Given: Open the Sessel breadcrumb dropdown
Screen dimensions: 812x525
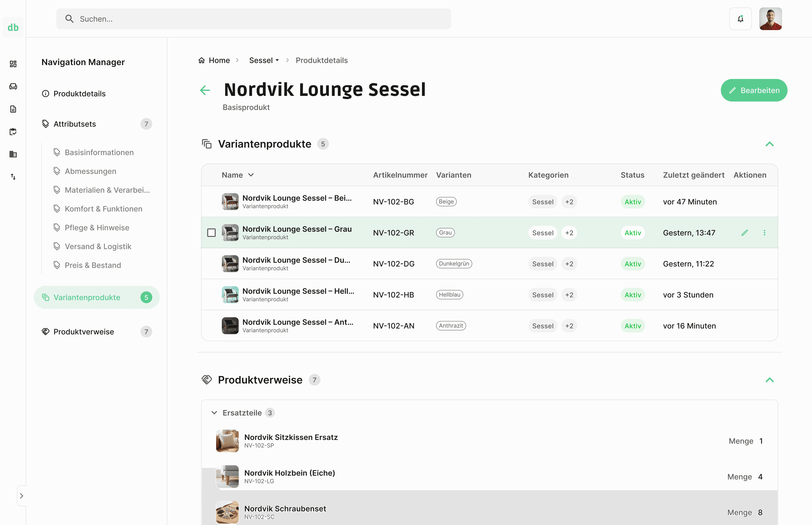Looking at the screenshot, I should pos(264,60).
